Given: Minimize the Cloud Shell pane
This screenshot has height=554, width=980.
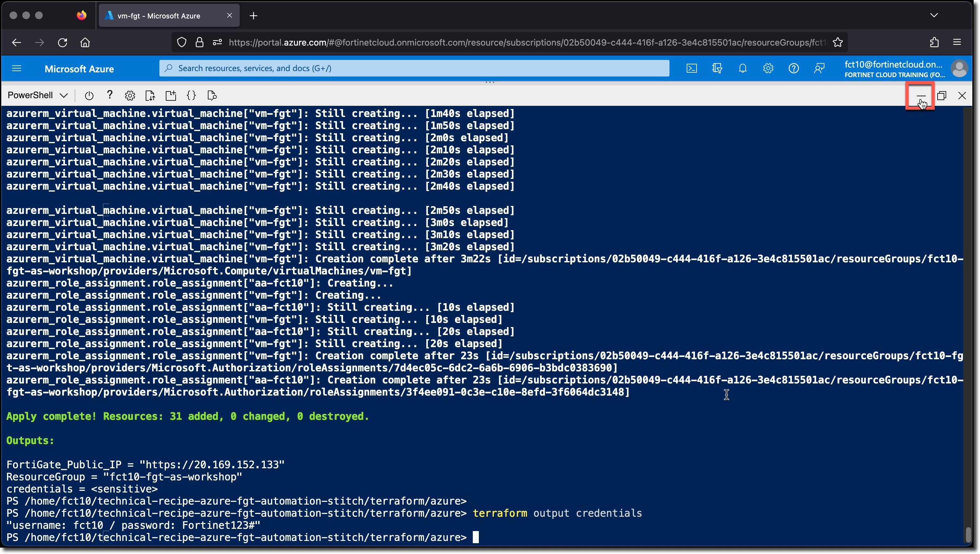Looking at the screenshot, I should pos(921,96).
